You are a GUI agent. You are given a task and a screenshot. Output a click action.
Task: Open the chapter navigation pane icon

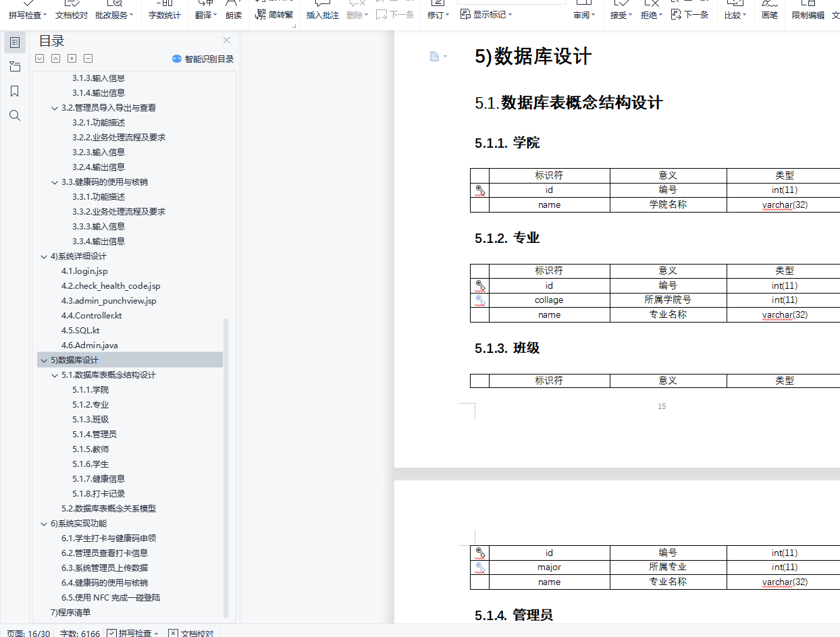[15, 67]
